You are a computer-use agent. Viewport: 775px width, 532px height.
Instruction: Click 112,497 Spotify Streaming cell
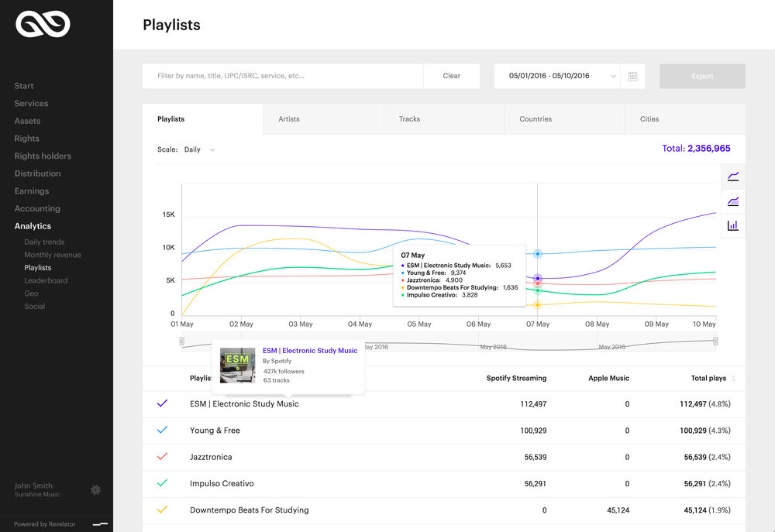pos(533,404)
